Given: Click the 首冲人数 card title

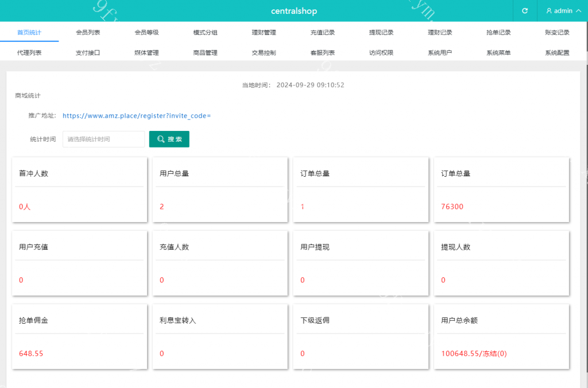Looking at the screenshot, I should (x=33, y=173).
